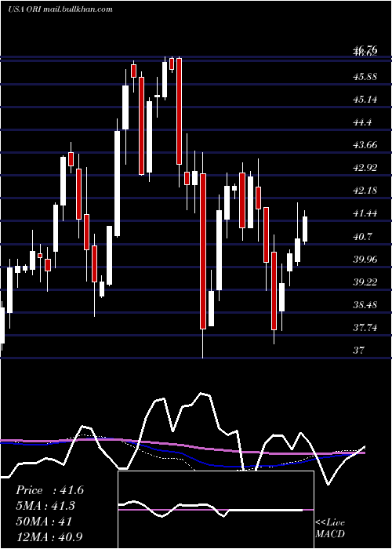Select the 5MA : 41.3 value

click(45, 506)
